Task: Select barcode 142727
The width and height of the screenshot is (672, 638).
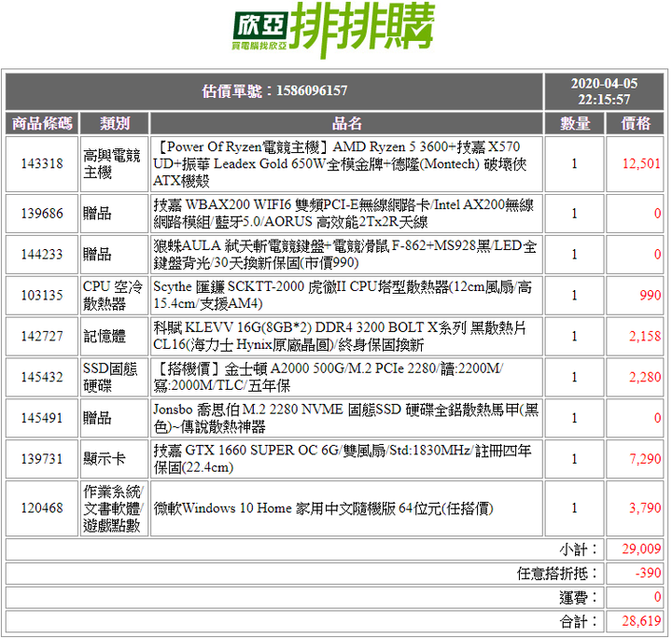Action: pyautogui.click(x=42, y=336)
